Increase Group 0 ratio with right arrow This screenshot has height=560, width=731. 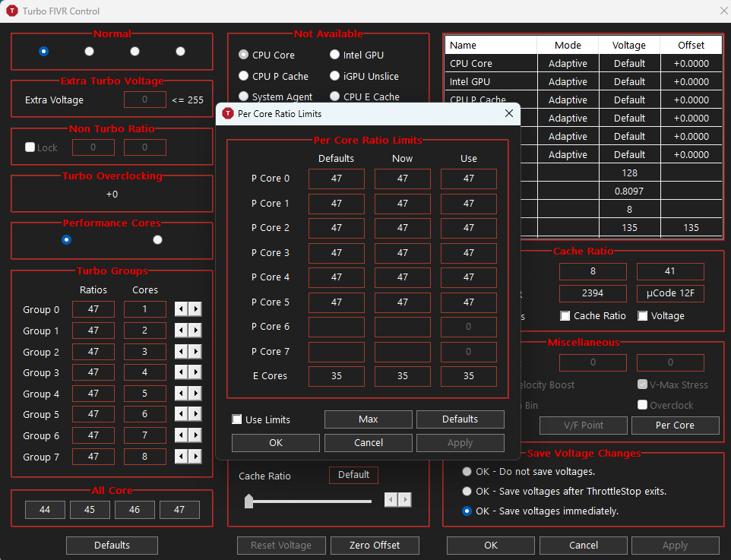[195, 308]
